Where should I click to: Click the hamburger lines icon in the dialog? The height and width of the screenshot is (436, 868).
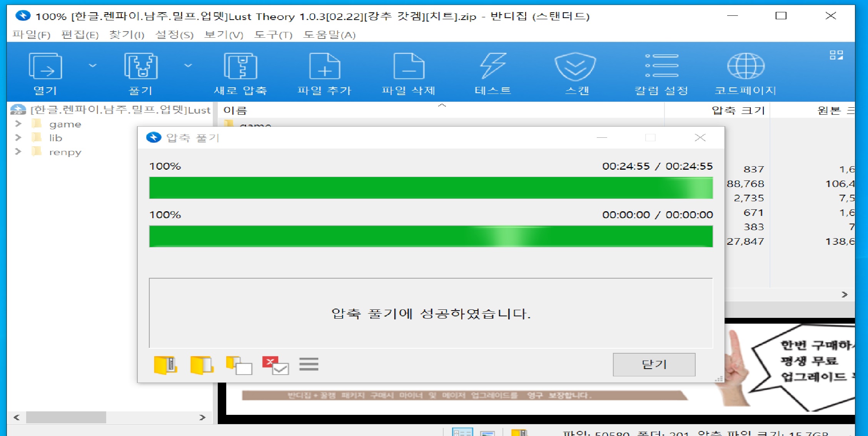[x=309, y=364]
